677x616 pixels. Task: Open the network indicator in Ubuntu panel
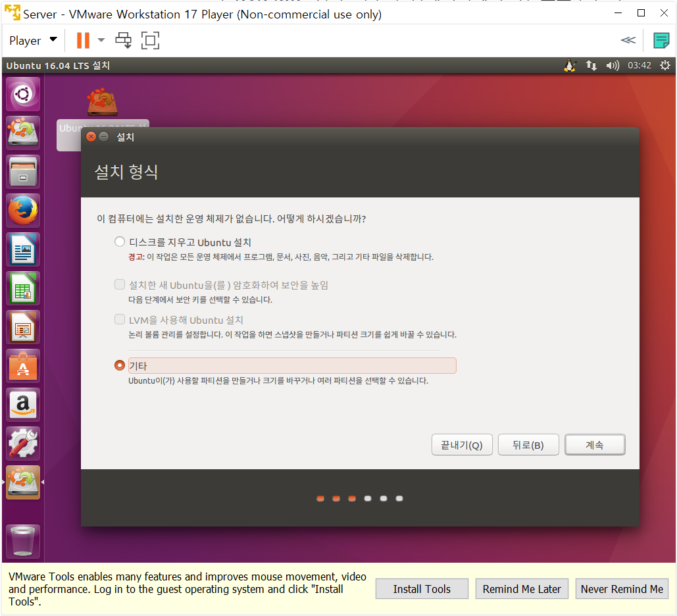[591, 66]
